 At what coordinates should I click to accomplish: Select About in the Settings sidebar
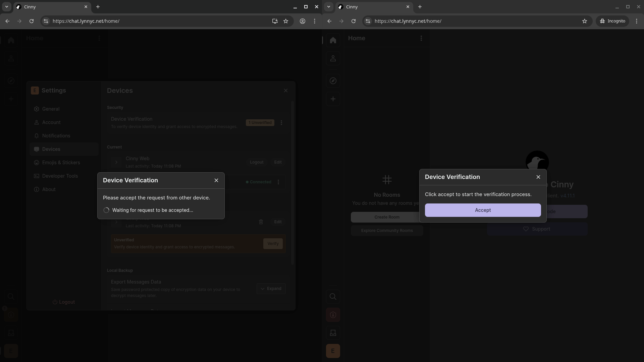pyautogui.click(x=64, y=189)
